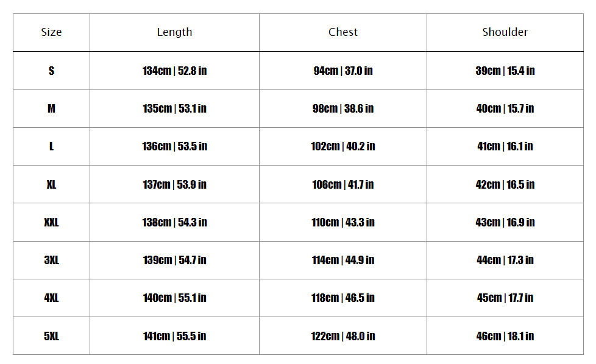
Task: Select the L size row label
Action: click(51, 146)
